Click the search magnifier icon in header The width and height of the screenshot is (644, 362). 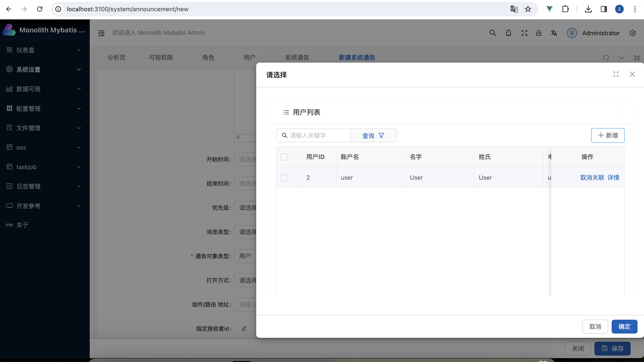coord(493,33)
